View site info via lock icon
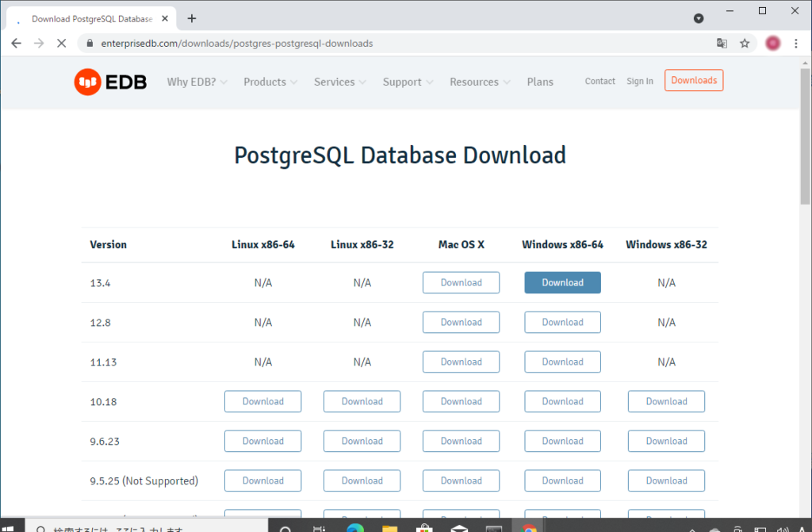Screen dimensions: 812x532 click(90, 44)
